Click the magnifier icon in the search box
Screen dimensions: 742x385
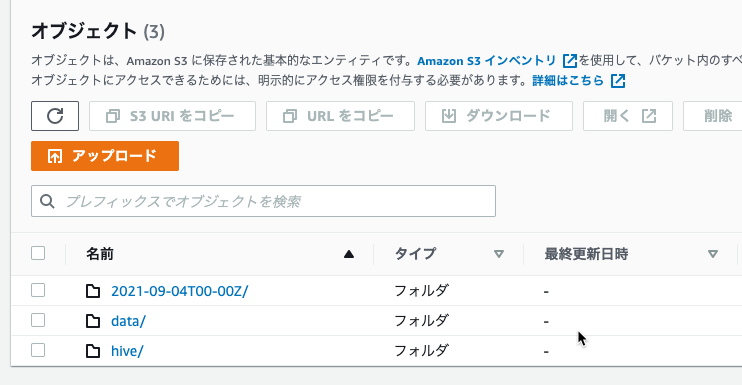[x=47, y=201]
